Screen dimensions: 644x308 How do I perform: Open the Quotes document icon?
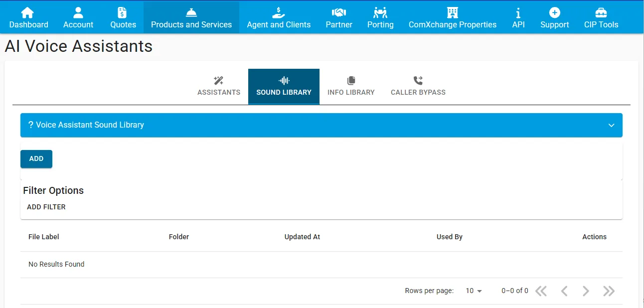coord(123,12)
